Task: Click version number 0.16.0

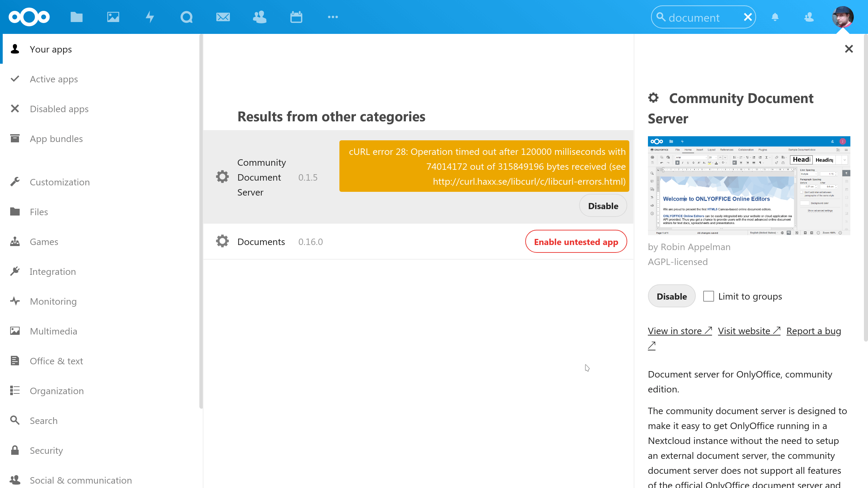Action: (311, 242)
